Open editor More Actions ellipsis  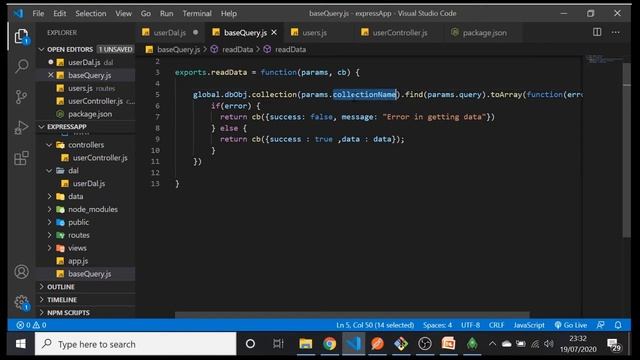pyautogui.click(x=616, y=32)
